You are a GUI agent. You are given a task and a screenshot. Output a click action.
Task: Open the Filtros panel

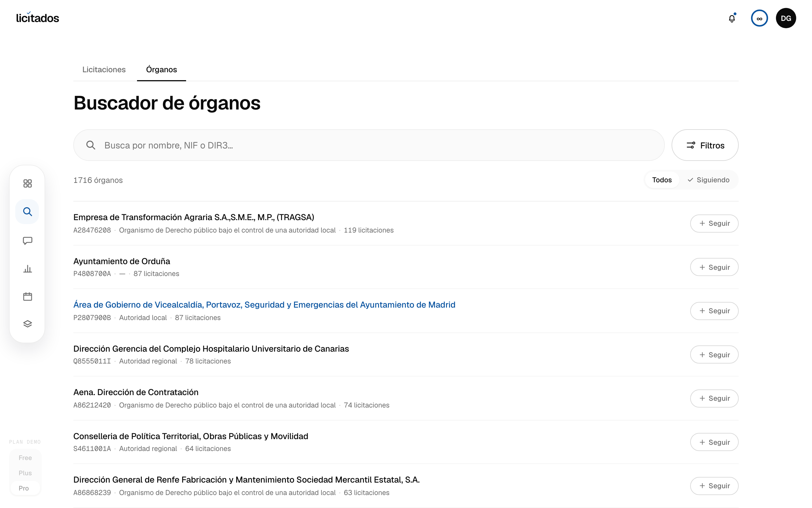pyautogui.click(x=705, y=145)
